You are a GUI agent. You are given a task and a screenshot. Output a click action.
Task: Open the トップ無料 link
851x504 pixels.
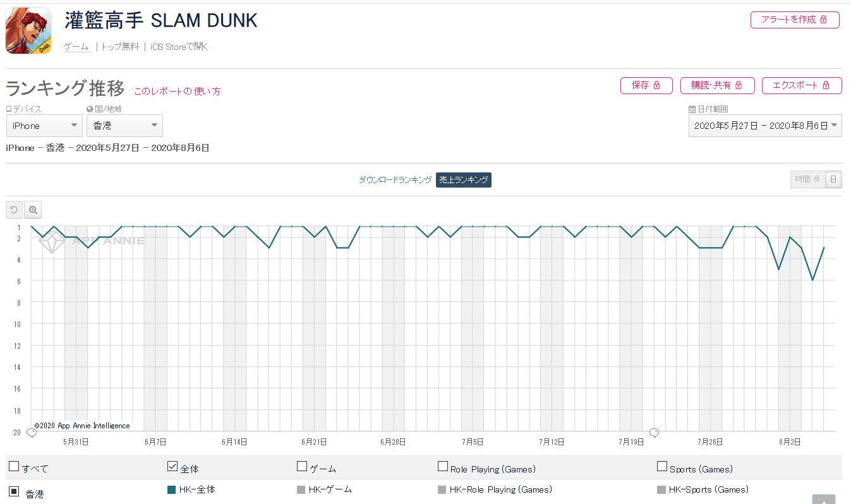tap(120, 47)
